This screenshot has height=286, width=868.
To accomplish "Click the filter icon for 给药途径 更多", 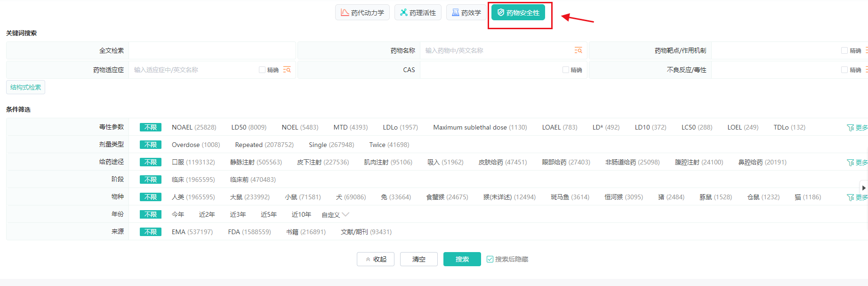I will [x=850, y=163].
